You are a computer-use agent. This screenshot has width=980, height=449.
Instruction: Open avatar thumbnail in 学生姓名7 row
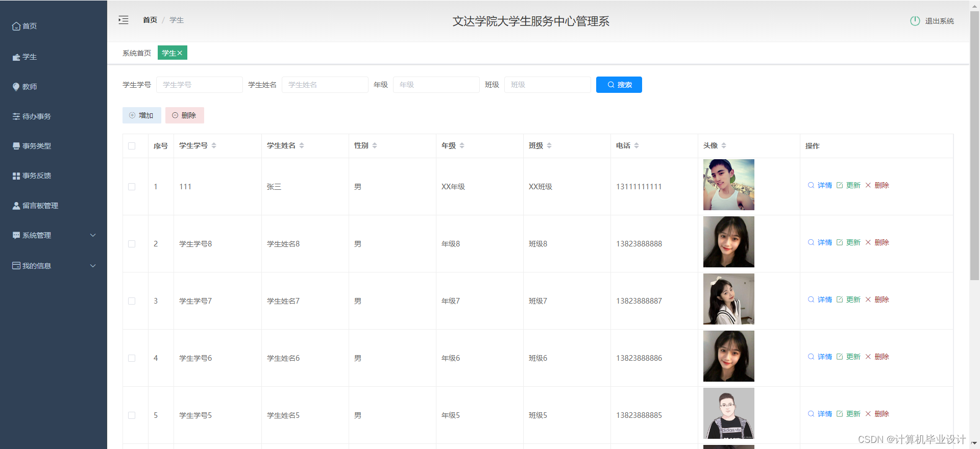click(x=729, y=299)
